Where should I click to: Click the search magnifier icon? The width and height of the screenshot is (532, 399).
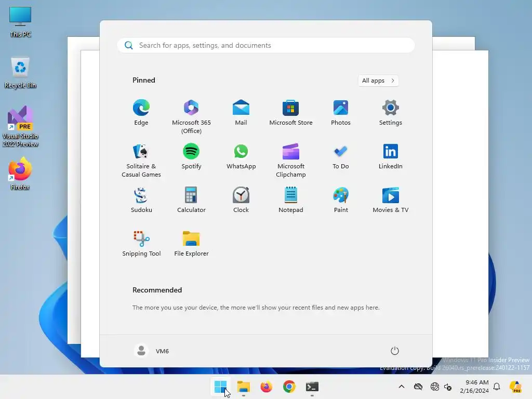(x=129, y=46)
